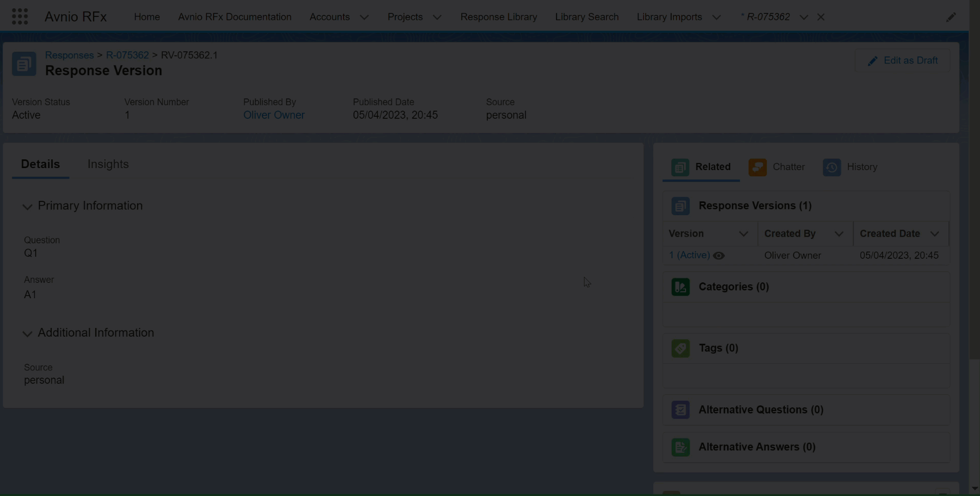This screenshot has width=980, height=496.
Task: Collapse the Primary Information section
Action: pyautogui.click(x=28, y=206)
